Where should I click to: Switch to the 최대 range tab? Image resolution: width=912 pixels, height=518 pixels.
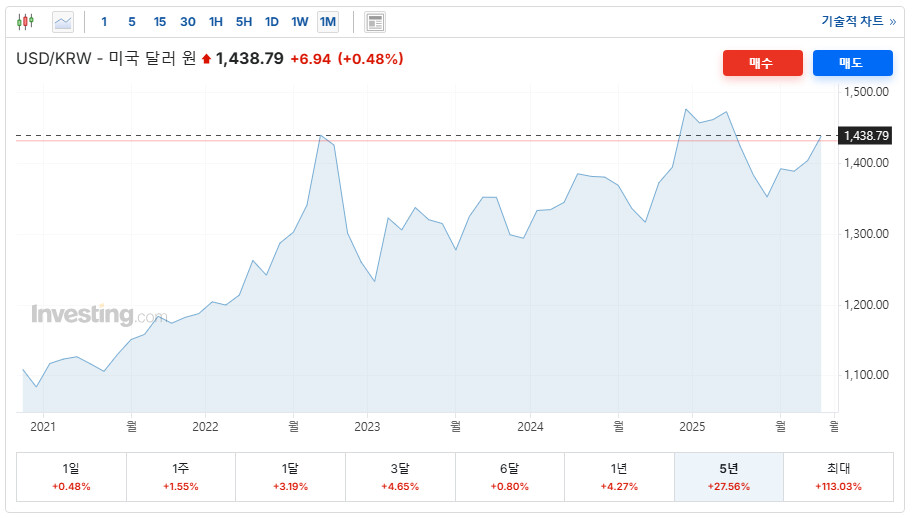838,476
